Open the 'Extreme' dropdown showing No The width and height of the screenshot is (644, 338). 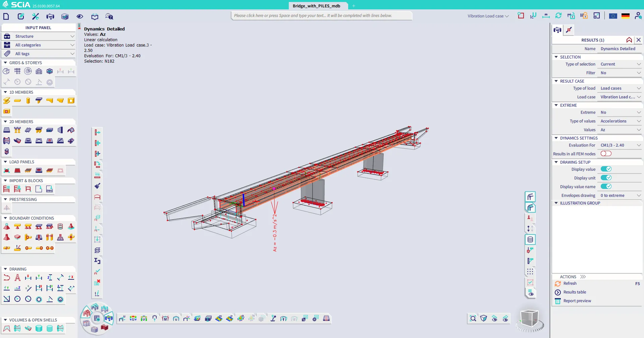(x=620, y=113)
